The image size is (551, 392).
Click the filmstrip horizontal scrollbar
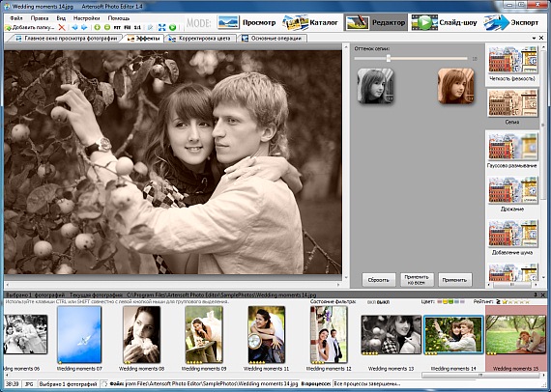click(x=481, y=376)
